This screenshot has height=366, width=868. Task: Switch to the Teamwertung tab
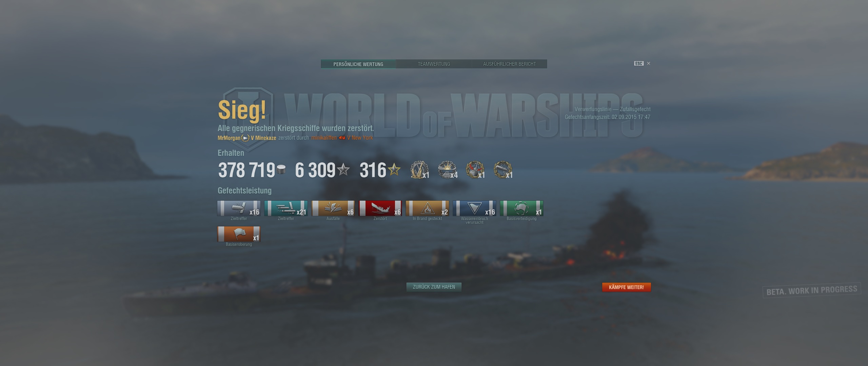[434, 64]
